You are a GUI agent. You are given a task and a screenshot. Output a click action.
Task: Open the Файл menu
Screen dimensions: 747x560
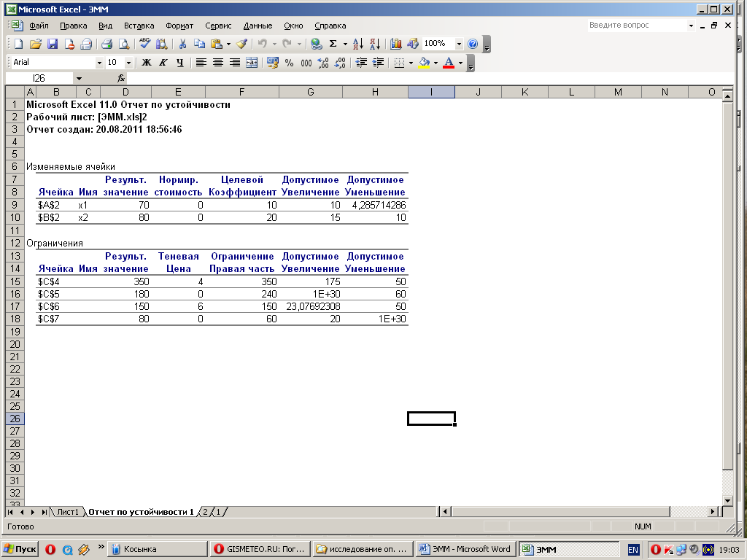[39, 26]
